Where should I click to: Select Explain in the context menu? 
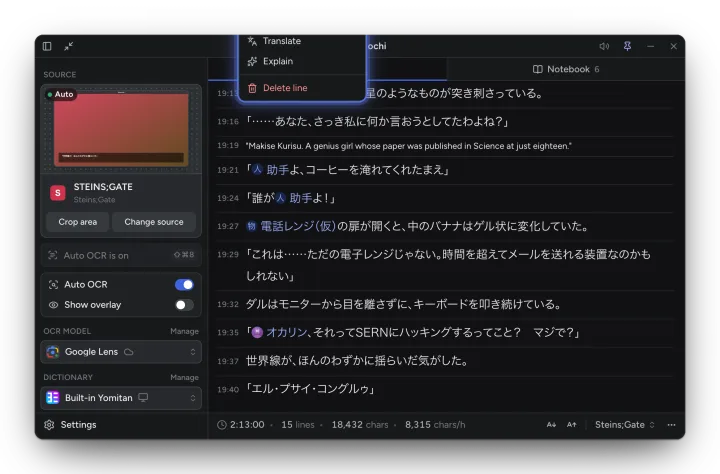302,62
